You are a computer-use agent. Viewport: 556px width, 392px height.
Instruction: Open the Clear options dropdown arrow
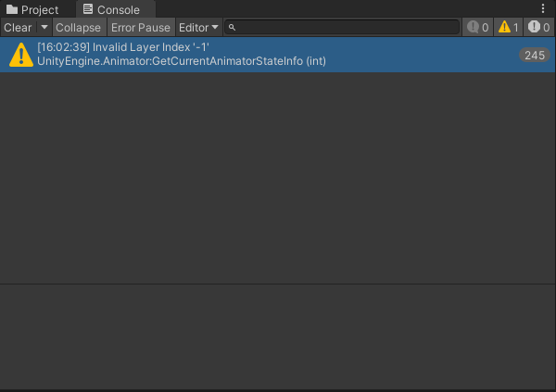point(44,28)
